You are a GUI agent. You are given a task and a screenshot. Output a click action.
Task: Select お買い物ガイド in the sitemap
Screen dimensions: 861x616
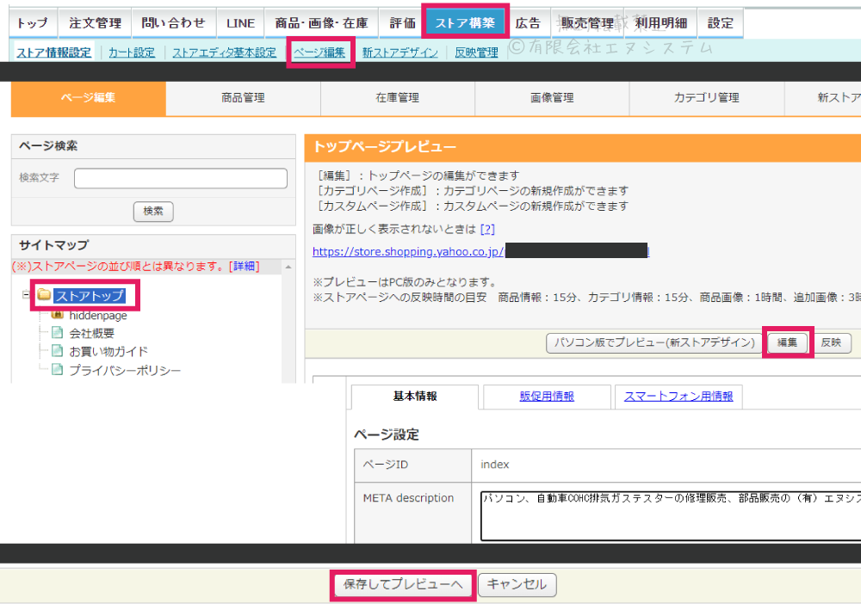[108, 352]
